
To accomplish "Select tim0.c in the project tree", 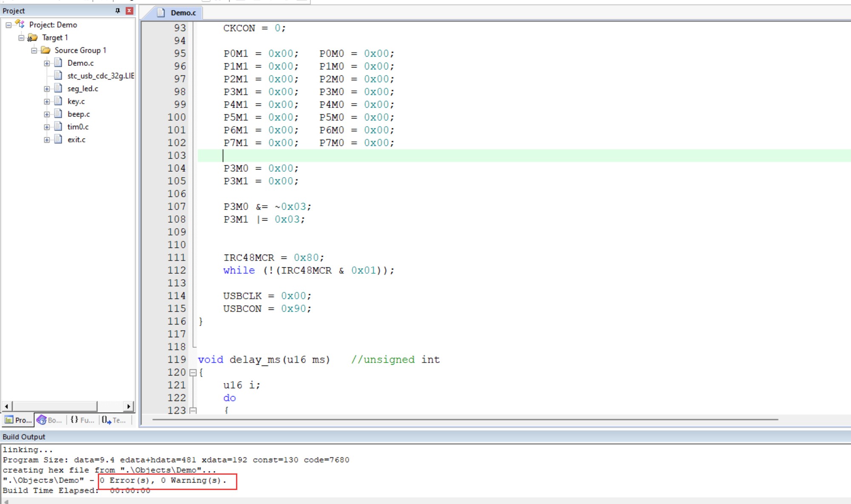I will [78, 127].
